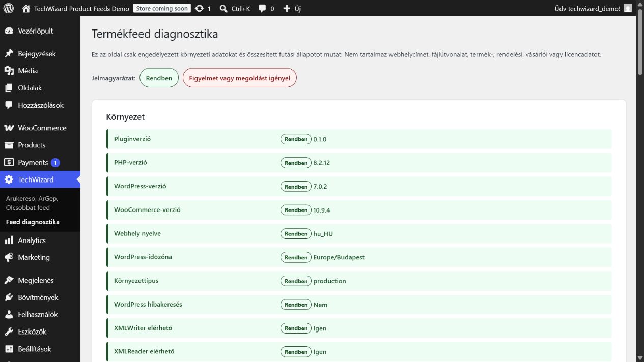644x362 pixels.
Task: Click the Pluginverzió value 0.1.0
Action: click(x=320, y=139)
